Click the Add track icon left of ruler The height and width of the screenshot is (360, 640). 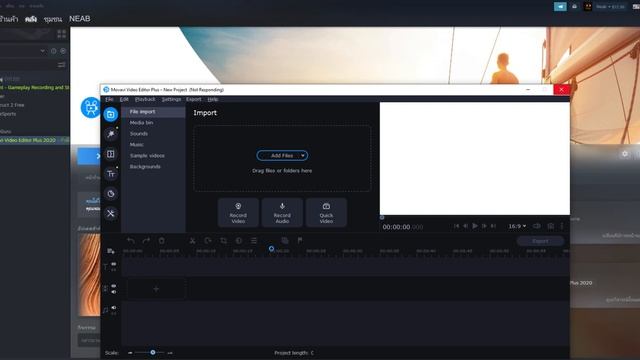click(111, 251)
